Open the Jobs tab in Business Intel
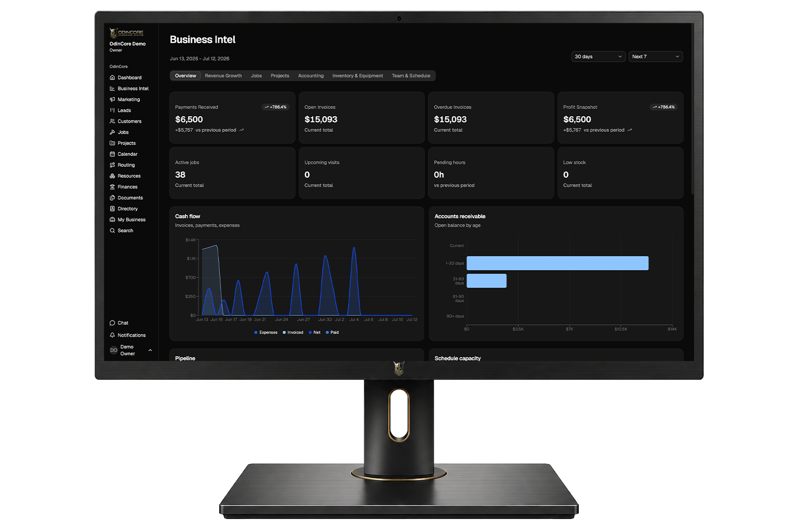 pyautogui.click(x=256, y=76)
